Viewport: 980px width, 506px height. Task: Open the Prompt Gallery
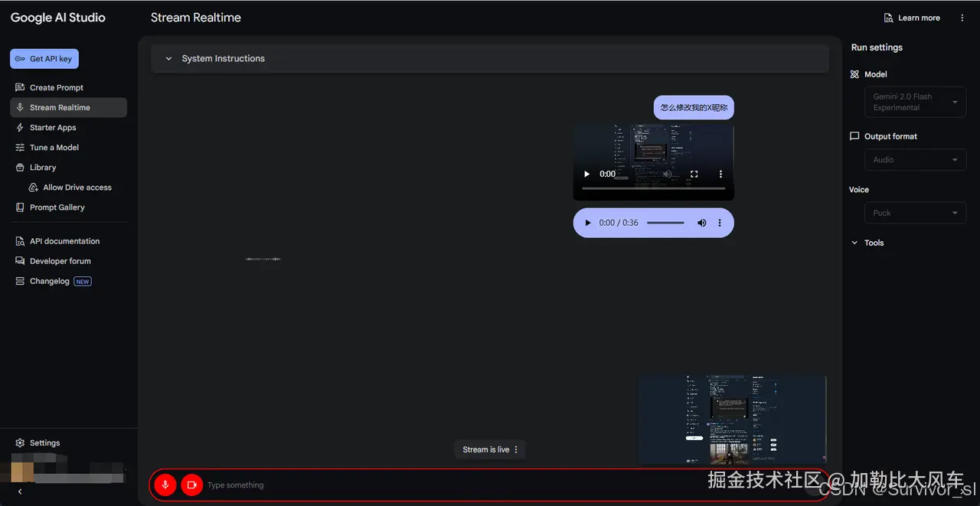tap(57, 207)
